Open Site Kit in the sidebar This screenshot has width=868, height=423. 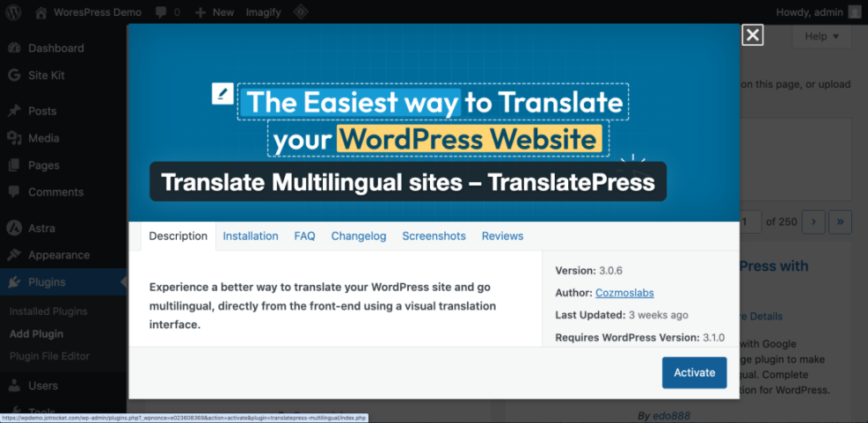coord(47,76)
